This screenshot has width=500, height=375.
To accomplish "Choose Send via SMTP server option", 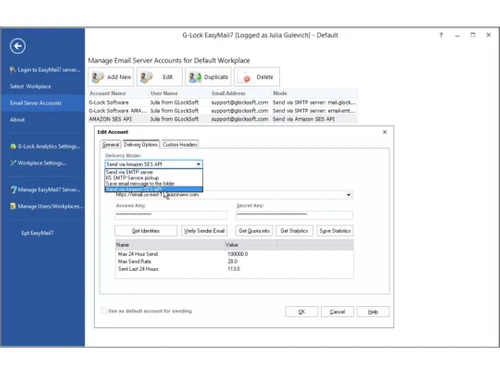I will pyautogui.click(x=154, y=172).
